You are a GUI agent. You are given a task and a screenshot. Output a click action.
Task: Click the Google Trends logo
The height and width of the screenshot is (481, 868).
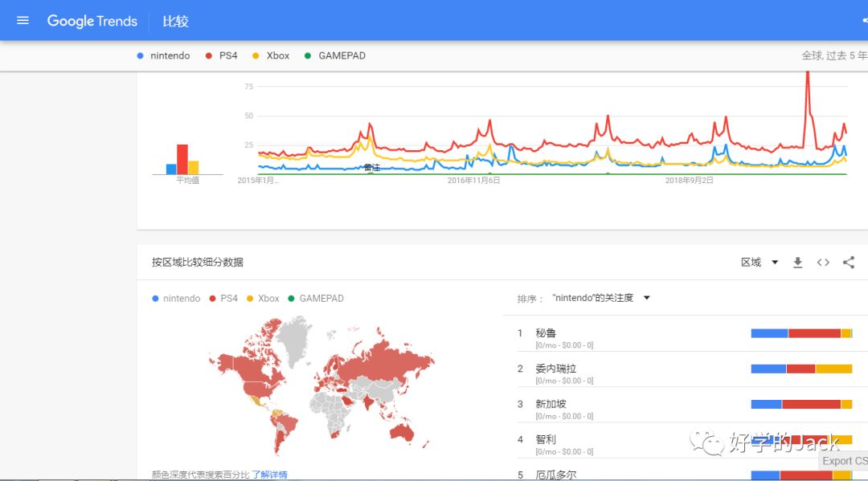[x=92, y=21]
